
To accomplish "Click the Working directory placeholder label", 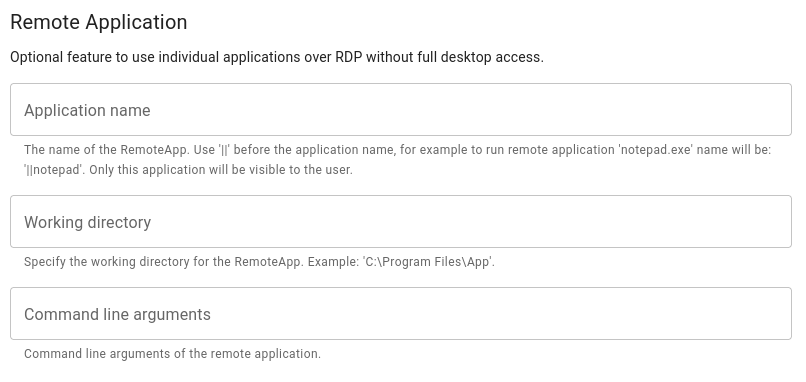I will tap(87, 222).
